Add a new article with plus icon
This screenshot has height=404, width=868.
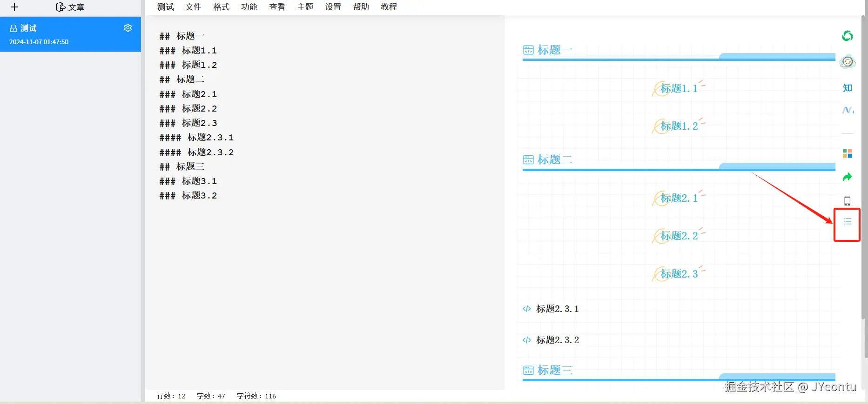point(14,7)
